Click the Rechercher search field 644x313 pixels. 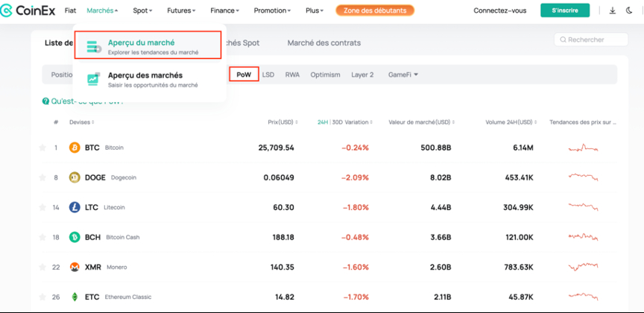(591, 39)
